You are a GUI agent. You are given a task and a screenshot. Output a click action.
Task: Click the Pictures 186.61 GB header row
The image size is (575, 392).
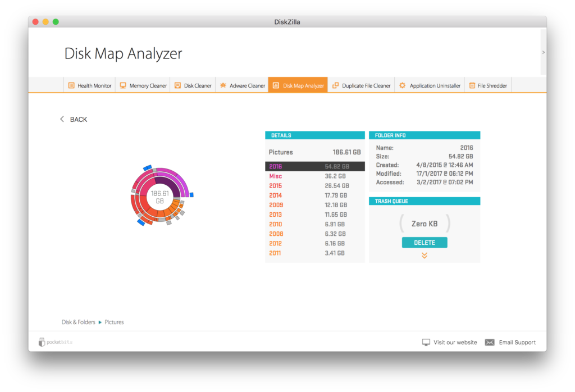315,152
